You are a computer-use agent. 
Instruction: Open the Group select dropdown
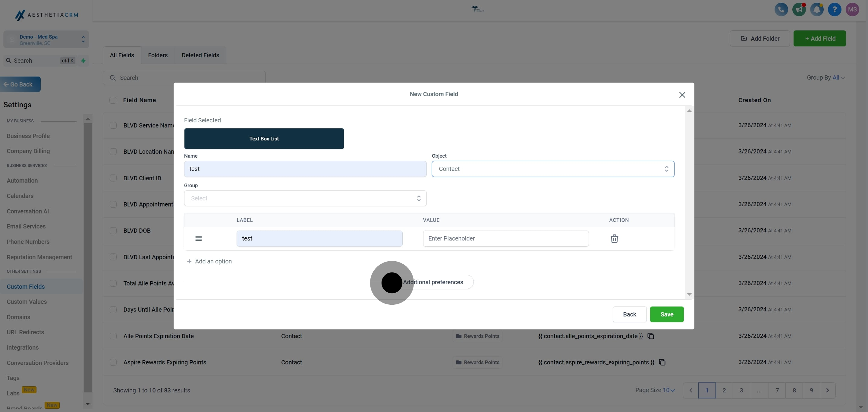(x=305, y=198)
